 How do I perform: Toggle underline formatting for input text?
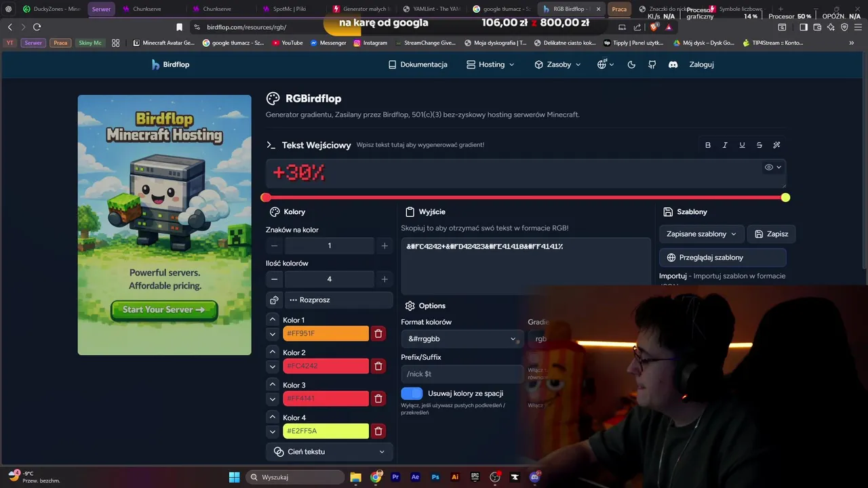(742, 145)
